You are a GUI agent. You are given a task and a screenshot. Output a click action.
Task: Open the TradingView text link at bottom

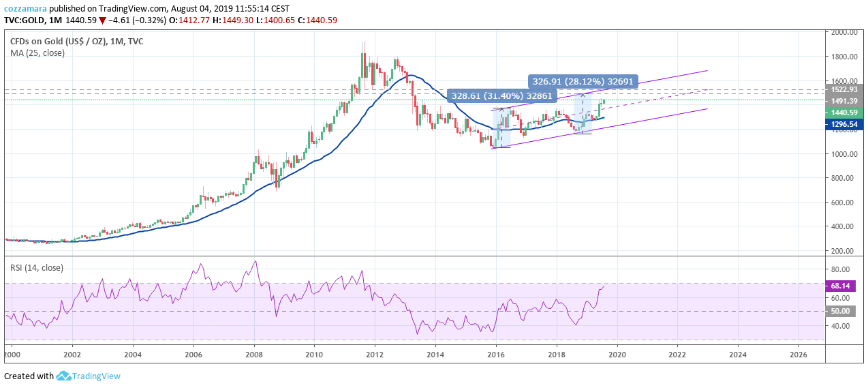tap(96, 376)
